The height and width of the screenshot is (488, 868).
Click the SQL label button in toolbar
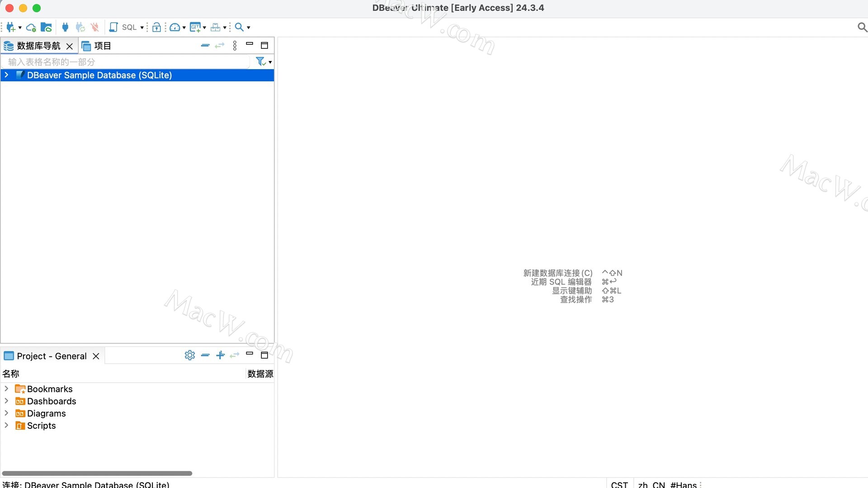click(x=129, y=28)
